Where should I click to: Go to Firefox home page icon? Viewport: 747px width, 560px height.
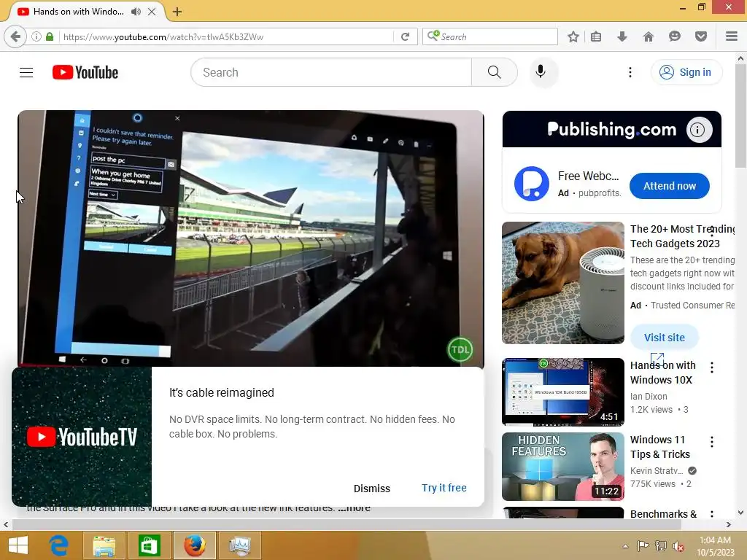649,36
